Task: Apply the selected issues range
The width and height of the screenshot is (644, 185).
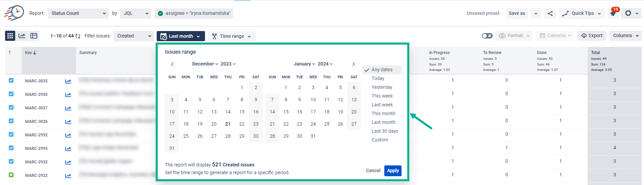Action: pyautogui.click(x=393, y=170)
